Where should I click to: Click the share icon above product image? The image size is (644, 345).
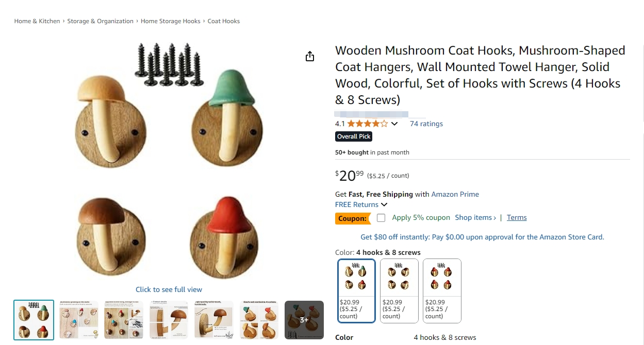(309, 56)
